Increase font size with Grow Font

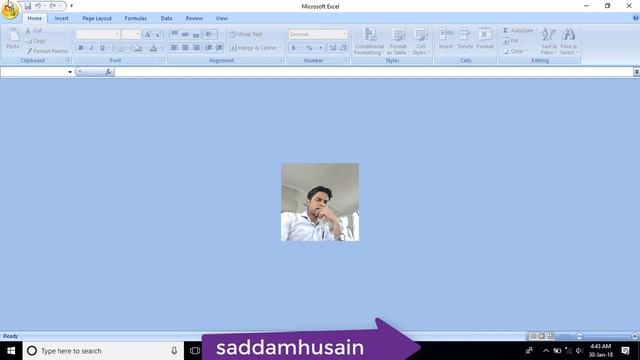[x=148, y=34]
